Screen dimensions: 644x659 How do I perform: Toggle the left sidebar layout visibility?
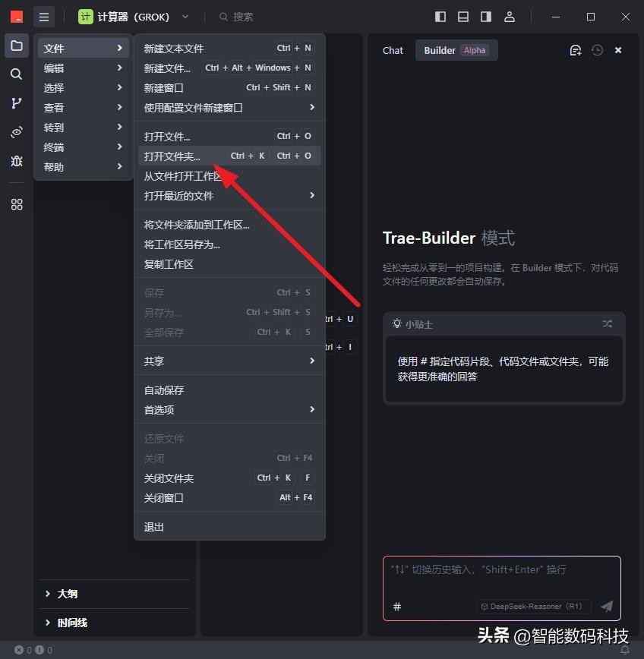(x=440, y=16)
